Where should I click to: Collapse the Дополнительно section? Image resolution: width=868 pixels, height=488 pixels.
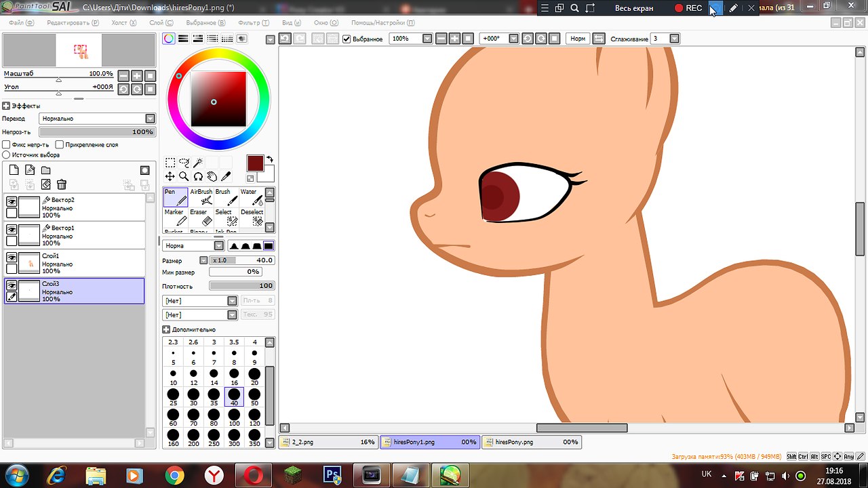point(166,329)
